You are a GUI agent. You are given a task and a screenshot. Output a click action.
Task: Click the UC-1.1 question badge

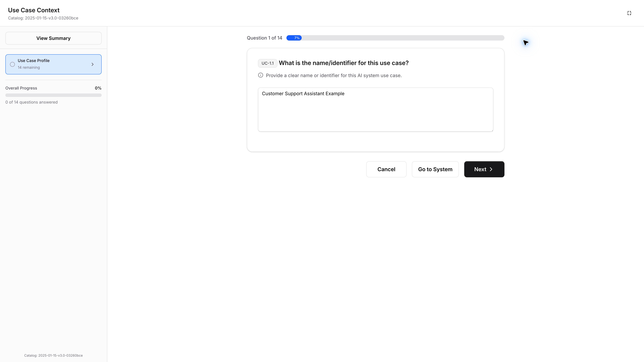point(268,63)
